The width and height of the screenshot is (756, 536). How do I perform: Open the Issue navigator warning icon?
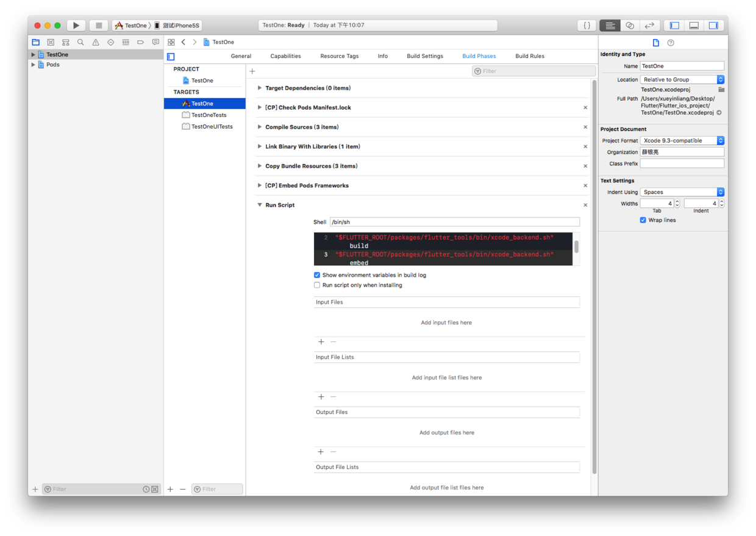click(x=96, y=42)
